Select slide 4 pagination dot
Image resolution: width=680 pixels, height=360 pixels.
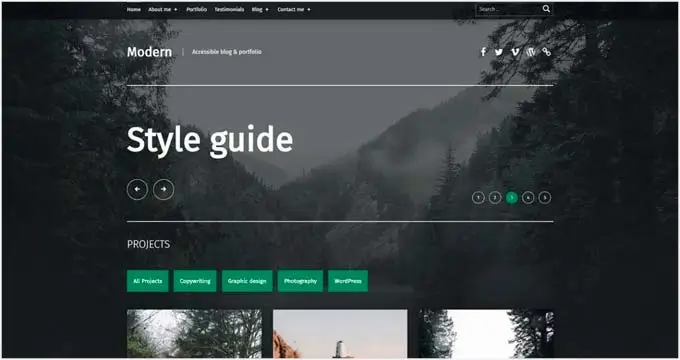pos(528,198)
